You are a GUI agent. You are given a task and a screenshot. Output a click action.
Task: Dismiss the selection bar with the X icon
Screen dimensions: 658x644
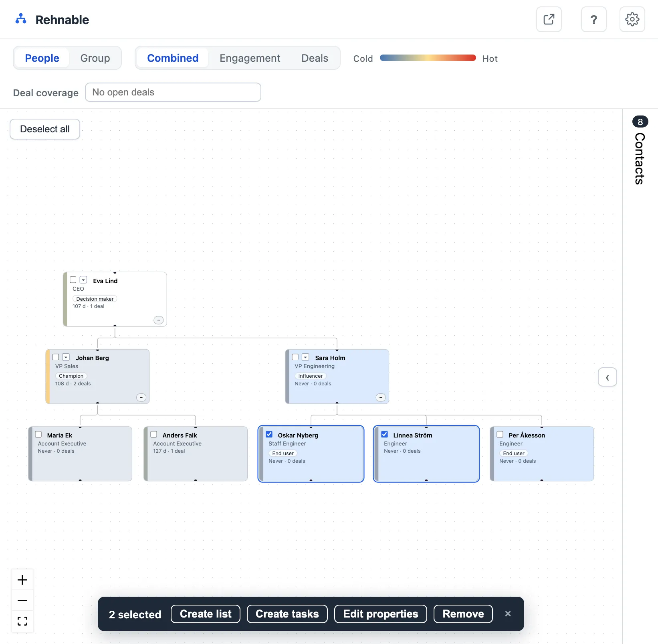point(508,614)
